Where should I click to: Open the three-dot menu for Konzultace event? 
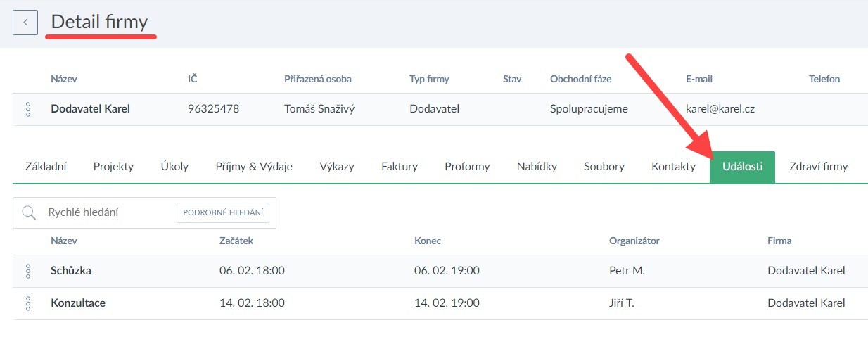coord(28,303)
